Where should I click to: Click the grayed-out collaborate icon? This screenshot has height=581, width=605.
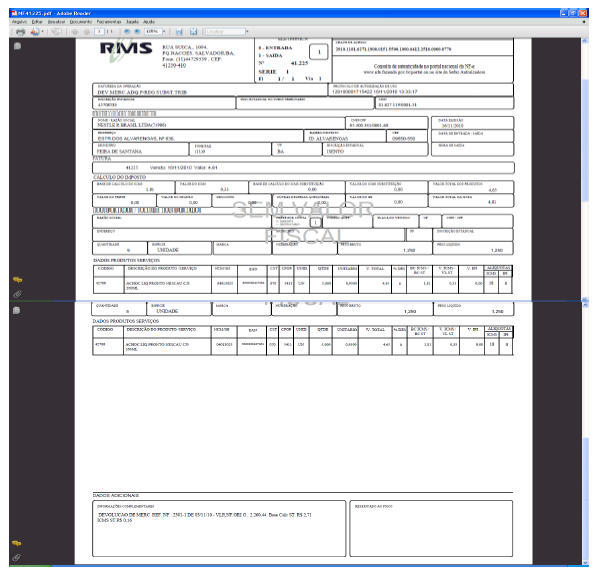[x=57, y=32]
